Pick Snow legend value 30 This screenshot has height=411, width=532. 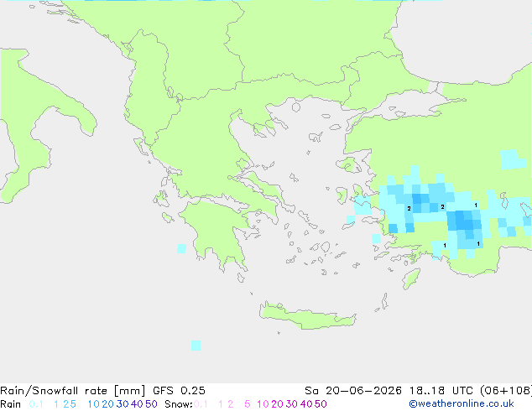[292, 404]
